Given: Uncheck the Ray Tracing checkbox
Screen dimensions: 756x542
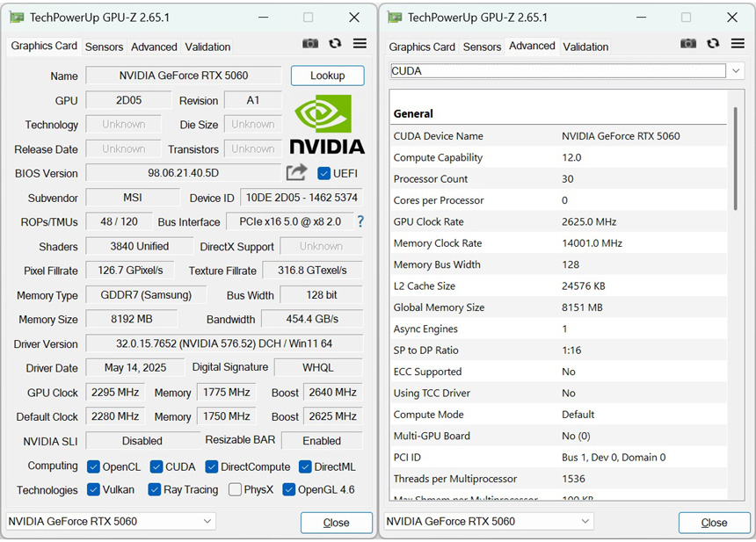Looking at the screenshot, I should coord(155,490).
